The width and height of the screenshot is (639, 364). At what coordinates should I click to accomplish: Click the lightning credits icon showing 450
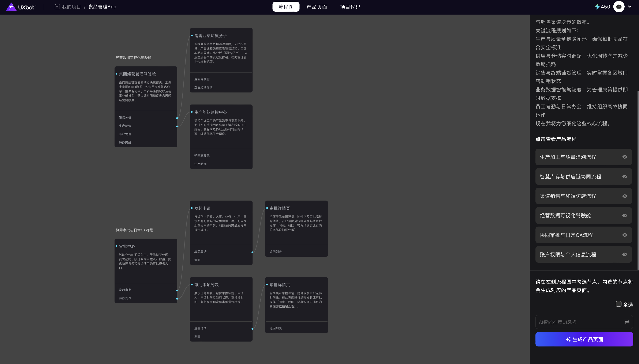pos(597,7)
